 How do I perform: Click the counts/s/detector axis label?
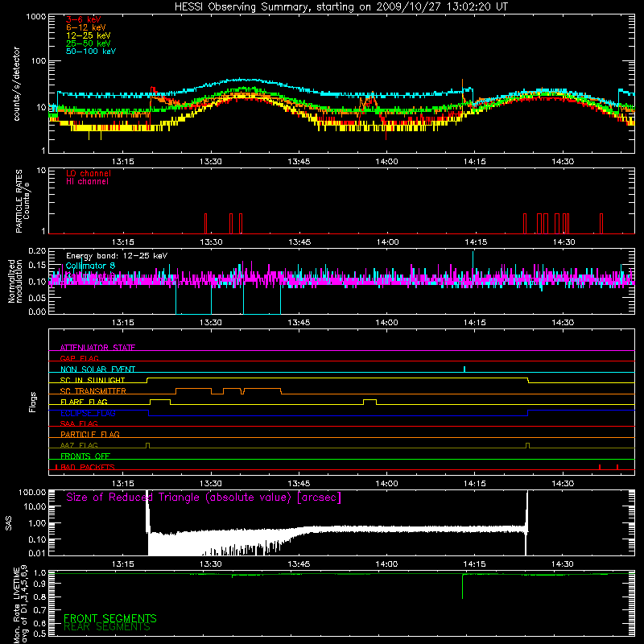pos(17,84)
